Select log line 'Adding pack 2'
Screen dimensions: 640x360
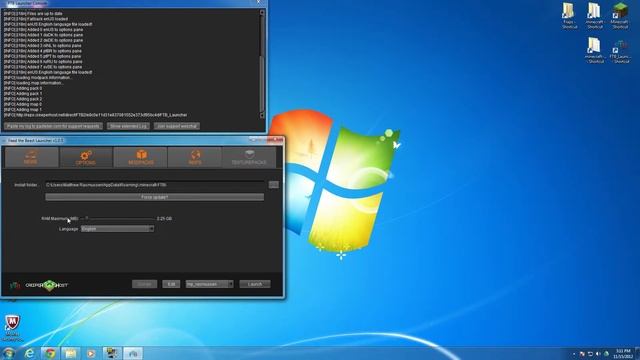[x=23, y=99]
